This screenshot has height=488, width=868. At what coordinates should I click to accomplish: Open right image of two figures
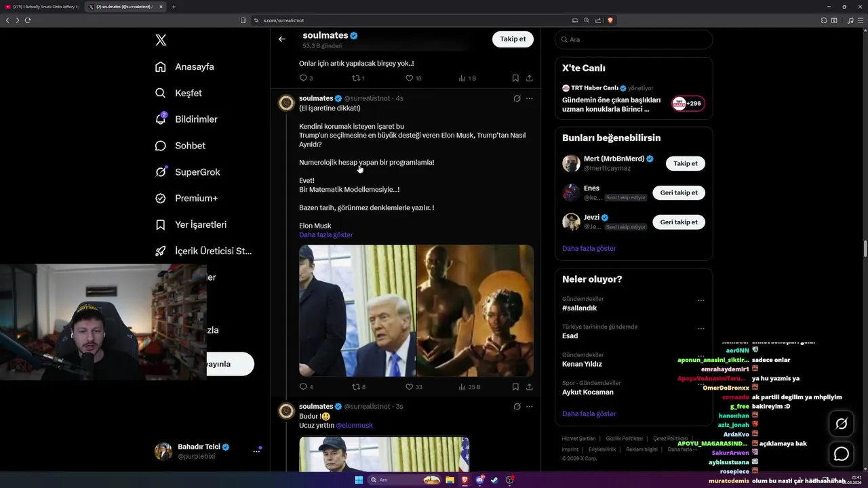tap(475, 310)
